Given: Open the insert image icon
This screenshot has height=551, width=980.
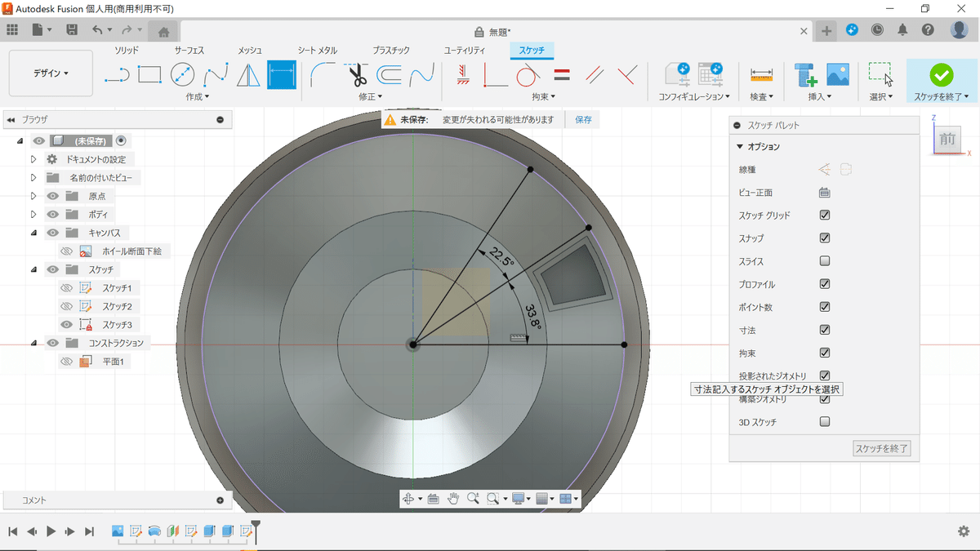Looking at the screenshot, I should click(838, 75).
